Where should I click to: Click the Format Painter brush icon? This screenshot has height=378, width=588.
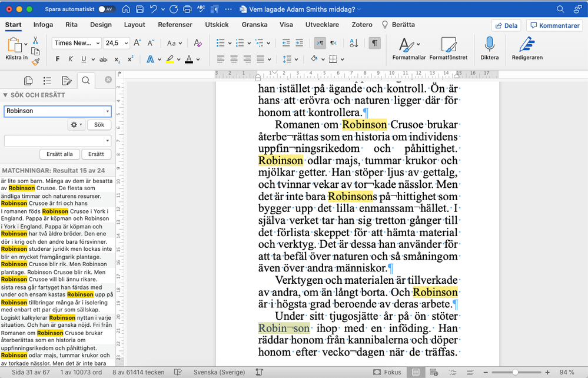pos(35,61)
